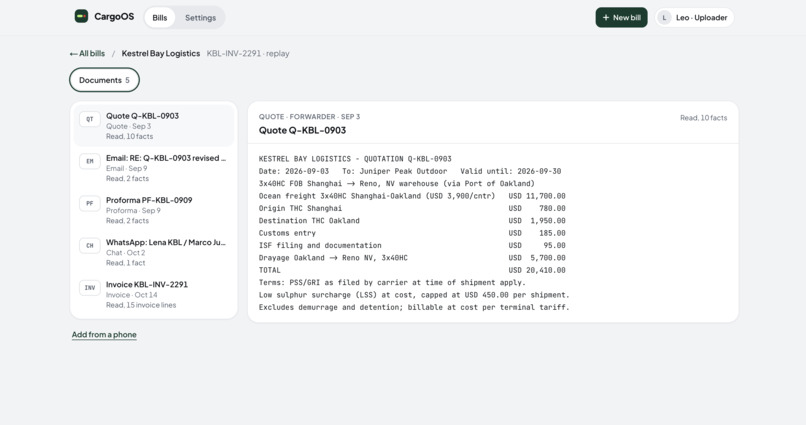Screen dimensions: 806x425
Task: Open Proforma PF-KBL-0909 document
Action: coord(154,210)
